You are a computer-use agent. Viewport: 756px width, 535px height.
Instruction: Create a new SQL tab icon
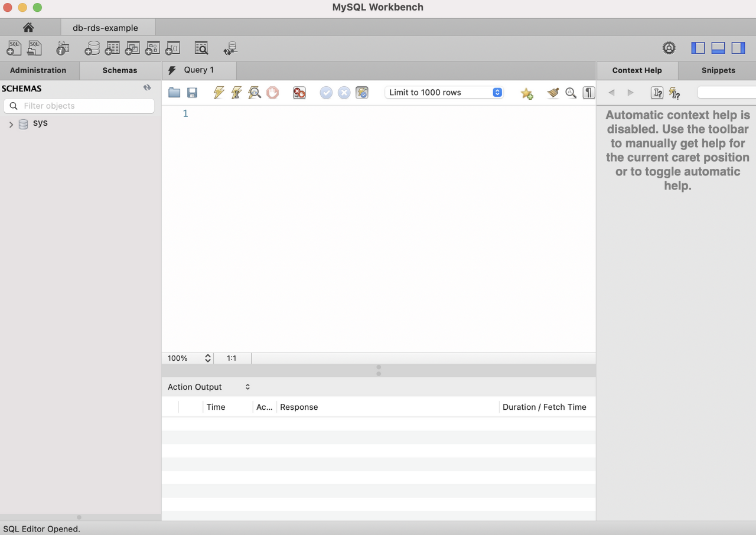pyautogui.click(x=14, y=48)
